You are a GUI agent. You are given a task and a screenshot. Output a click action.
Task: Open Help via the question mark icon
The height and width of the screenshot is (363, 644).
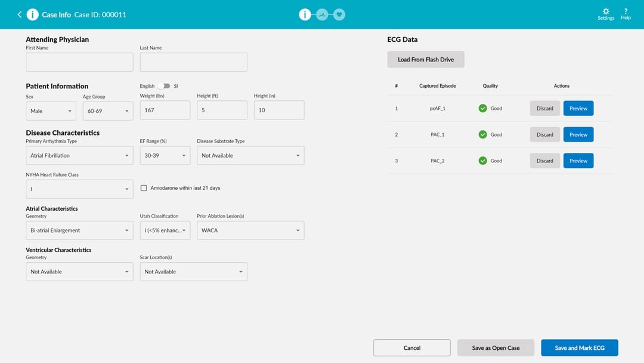tap(626, 13)
